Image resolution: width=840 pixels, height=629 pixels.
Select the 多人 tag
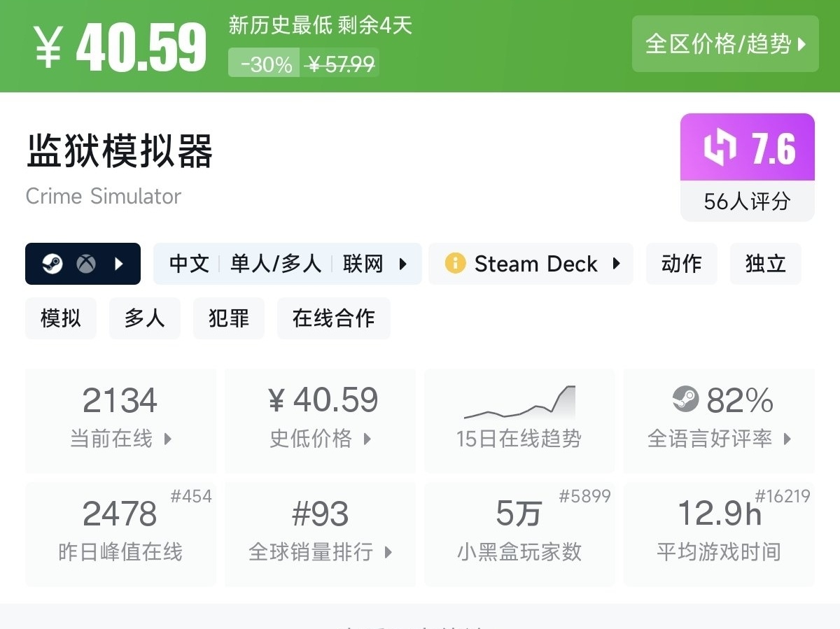tap(144, 318)
